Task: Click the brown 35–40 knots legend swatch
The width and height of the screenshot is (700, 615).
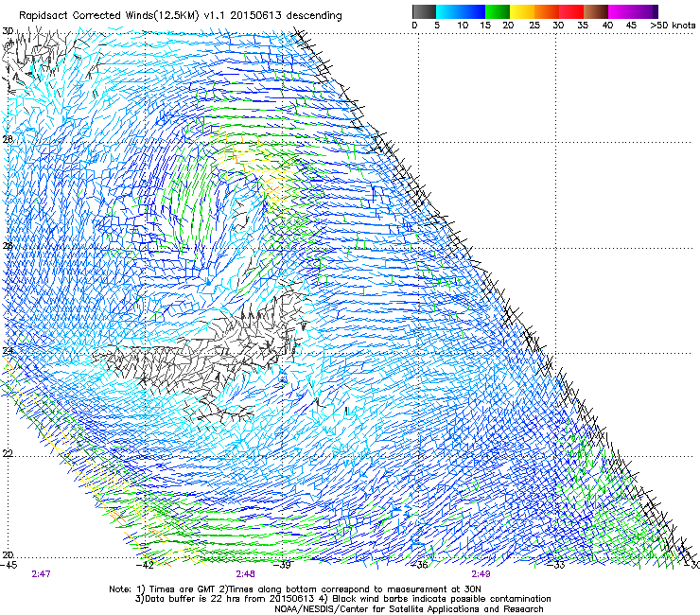Action: point(596,11)
